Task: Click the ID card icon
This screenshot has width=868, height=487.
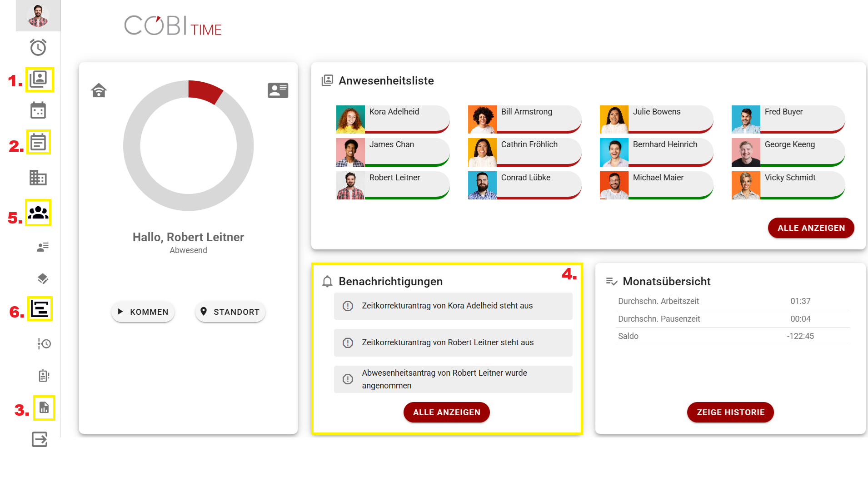Action: pos(278,90)
